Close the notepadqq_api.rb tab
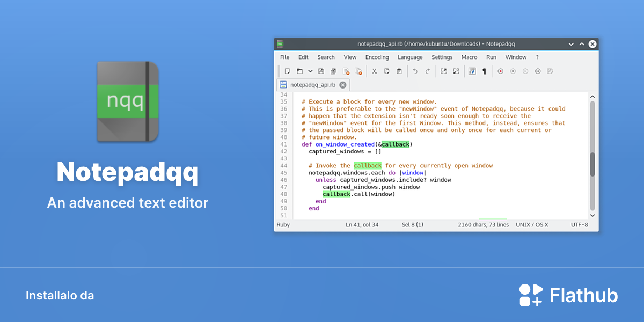The width and height of the screenshot is (644, 322). (x=343, y=85)
